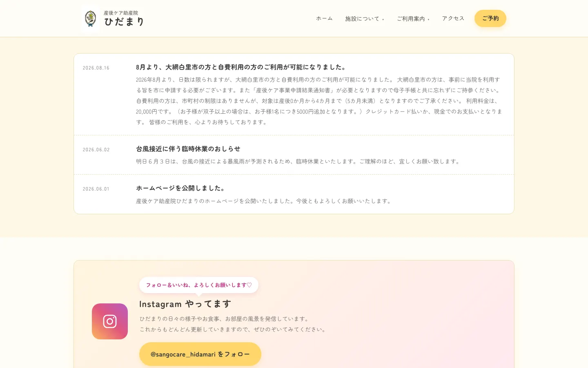Follow @sangocare_hidamari on Instagram
Viewport: 588px width, 368px height.
click(x=200, y=354)
